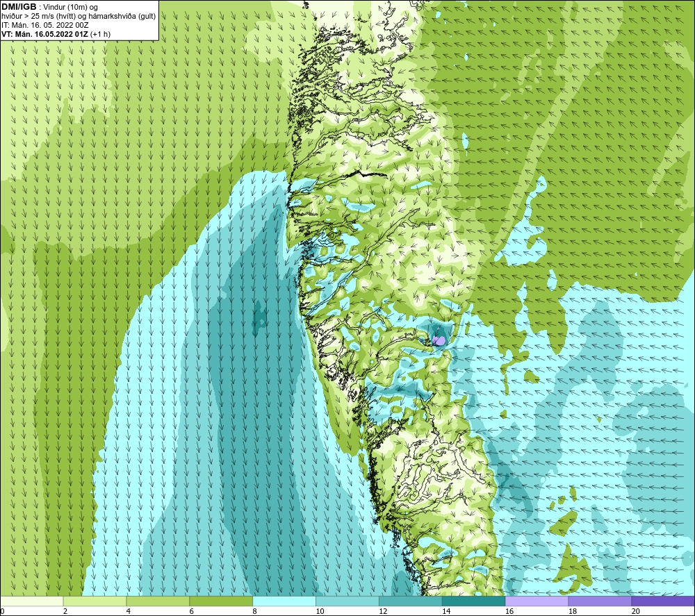Image resolution: width=695 pixels, height=616 pixels.
Task: Click the 10–12 m/s teal legend swatch
Action: tap(347, 601)
